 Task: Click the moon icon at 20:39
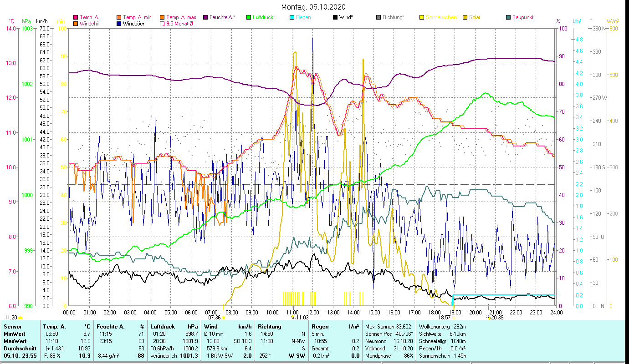[488, 318]
